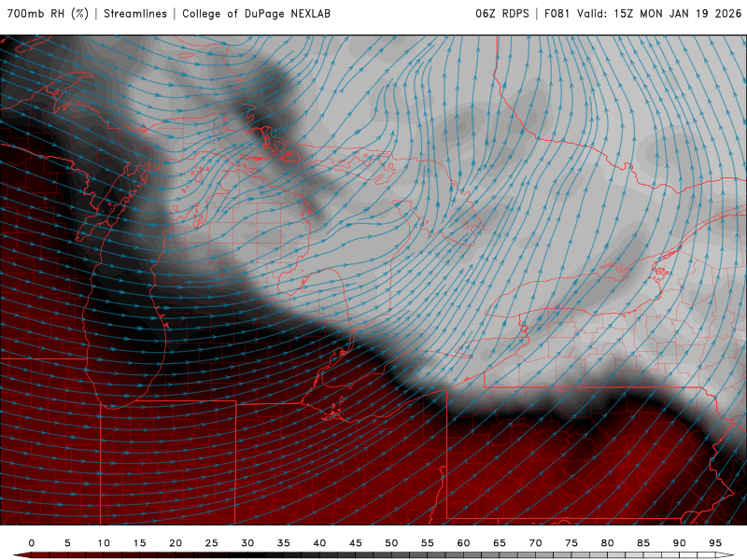Click the "F081" forecast hour text
This screenshot has width=747, height=560.
(x=557, y=14)
